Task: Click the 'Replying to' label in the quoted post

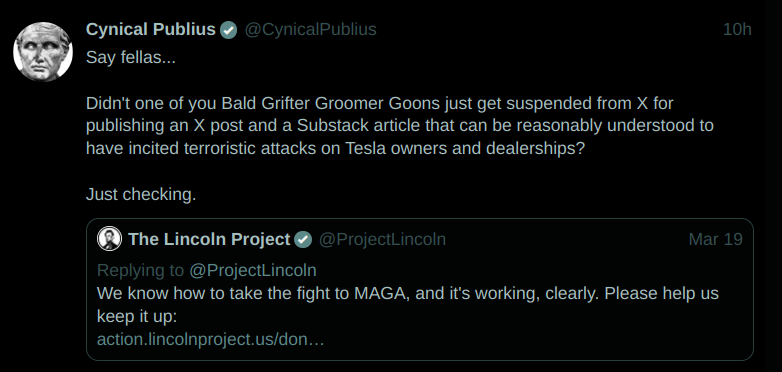Action: pos(141,270)
